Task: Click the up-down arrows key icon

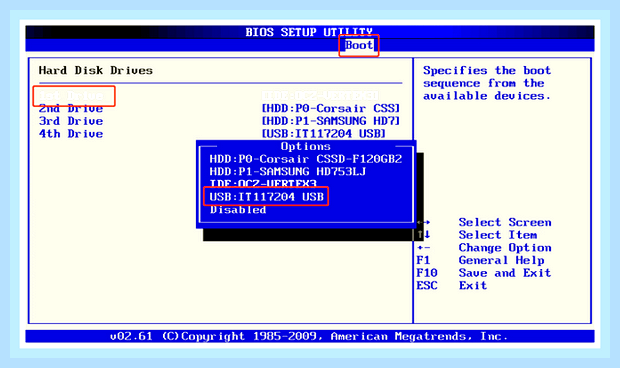Action: (x=423, y=235)
